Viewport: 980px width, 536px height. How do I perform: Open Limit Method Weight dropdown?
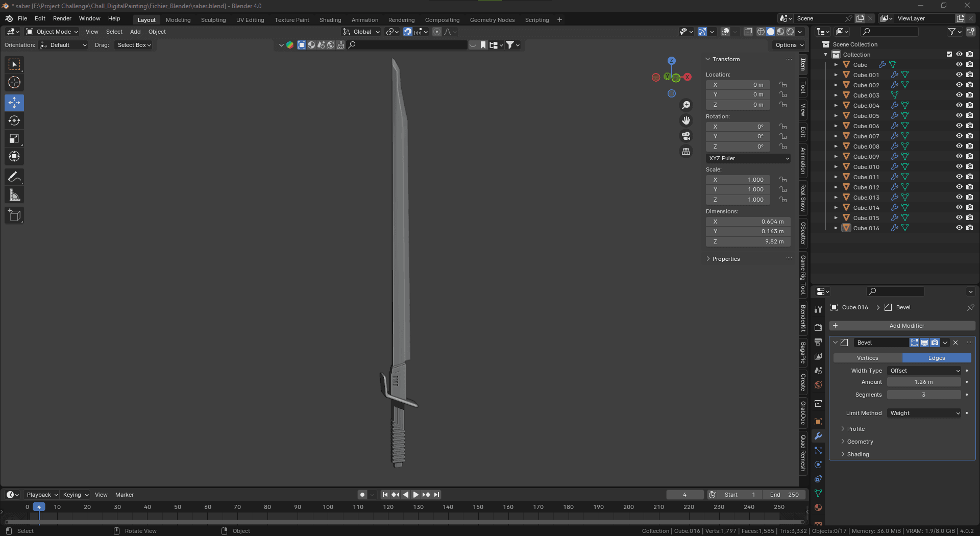924,413
